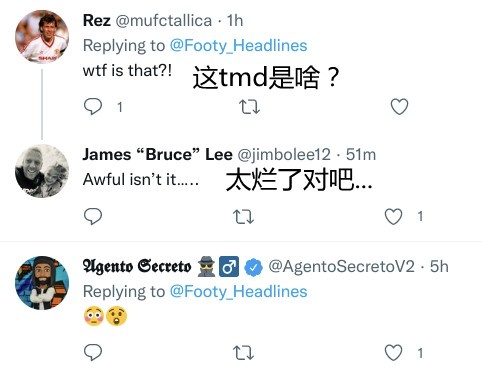This screenshot has height=368, width=482.
Task: Retweet Agento Secreto's emoji tweet
Action: (243, 353)
